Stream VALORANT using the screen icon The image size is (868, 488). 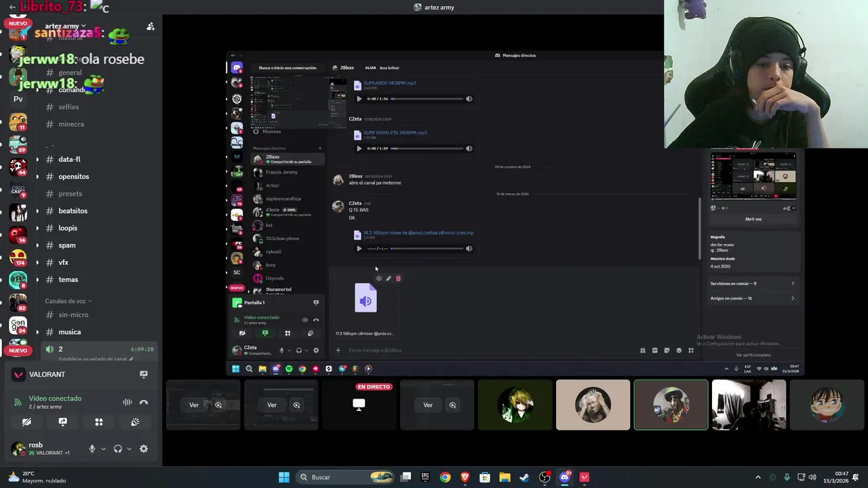click(x=144, y=374)
